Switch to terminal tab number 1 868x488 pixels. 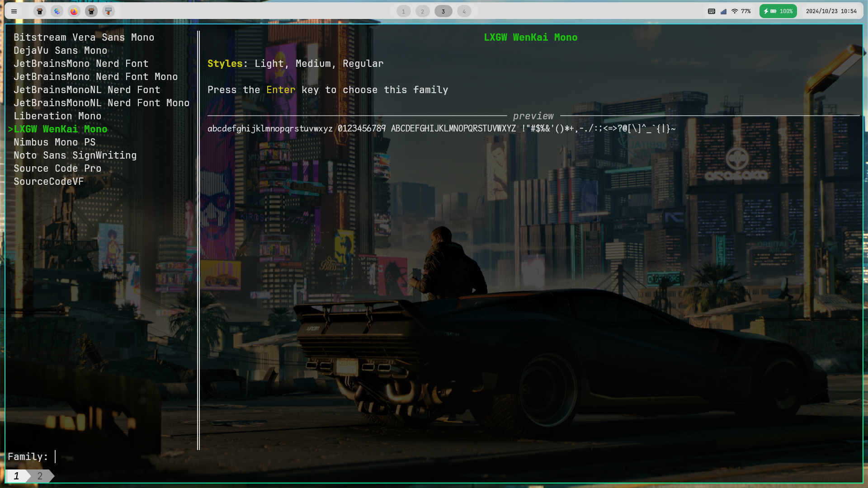(16, 475)
